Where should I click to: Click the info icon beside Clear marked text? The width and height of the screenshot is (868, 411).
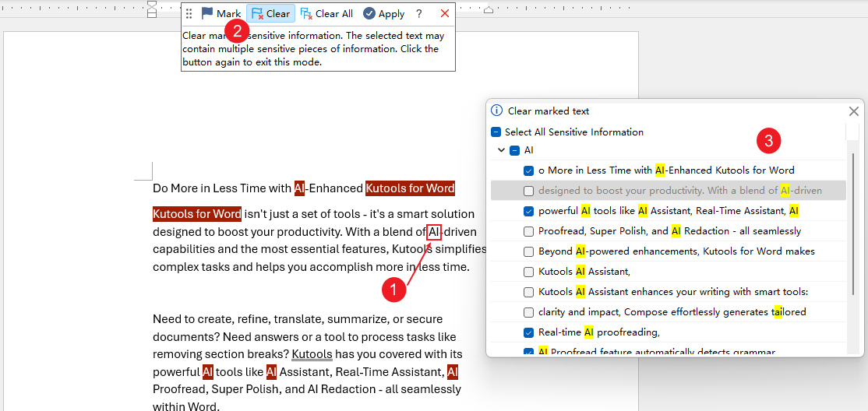pyautogui.click(x=496, y=111)
